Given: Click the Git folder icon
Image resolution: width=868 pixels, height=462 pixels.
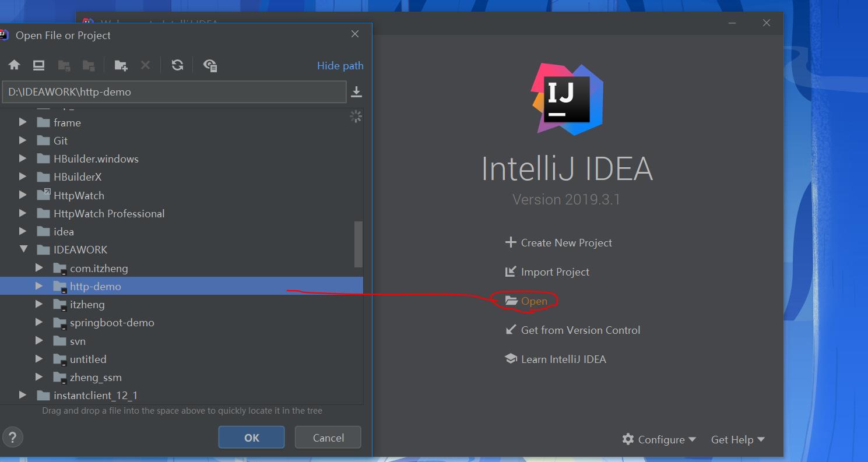Looking at the screenshot, I should click(x=43, y=141).
